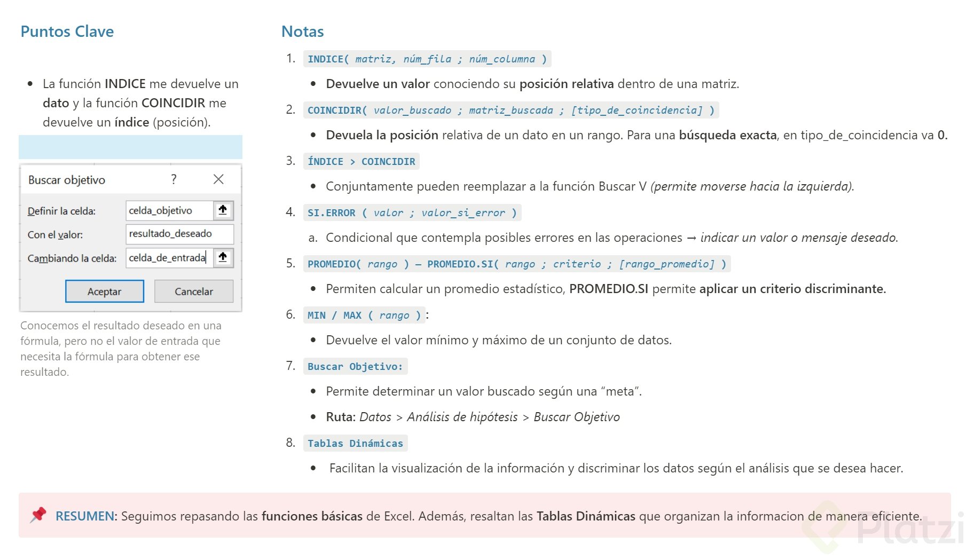Select the "Puntos Clave" heading
Image resolution: width=974 pixels, height=560 pixels.
tap(66, 31)
